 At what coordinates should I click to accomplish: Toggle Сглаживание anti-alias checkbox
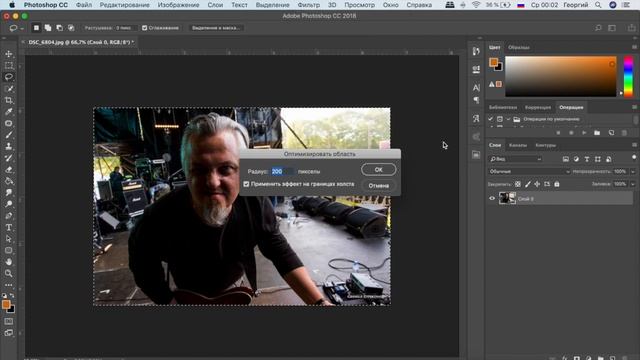tap(144, 28)
